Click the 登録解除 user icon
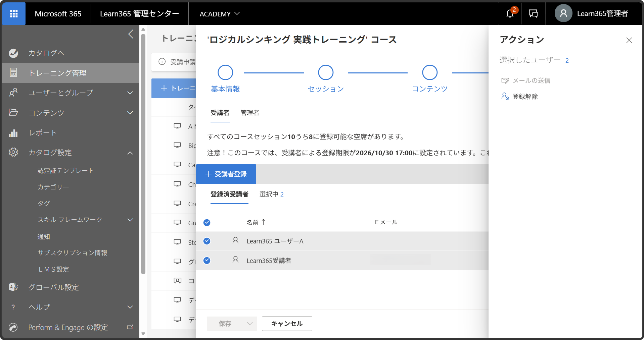This screenshot has height=340, width=644. pyautogui.click(x=505, y=96)
